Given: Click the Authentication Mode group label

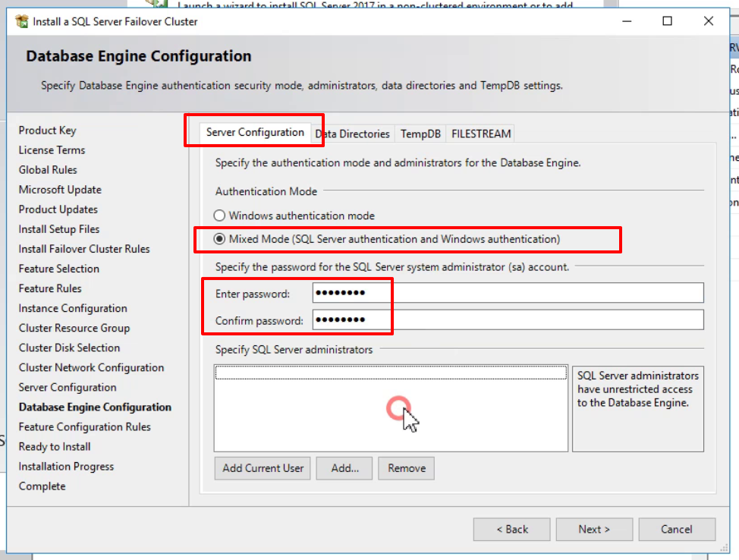Looking at the screenshot, I should coord(266,191).
